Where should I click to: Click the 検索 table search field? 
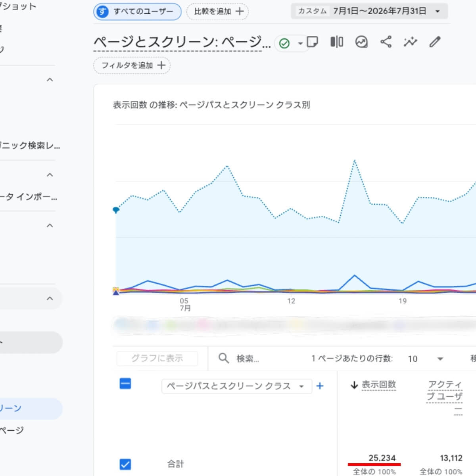(x=248, y=359)
